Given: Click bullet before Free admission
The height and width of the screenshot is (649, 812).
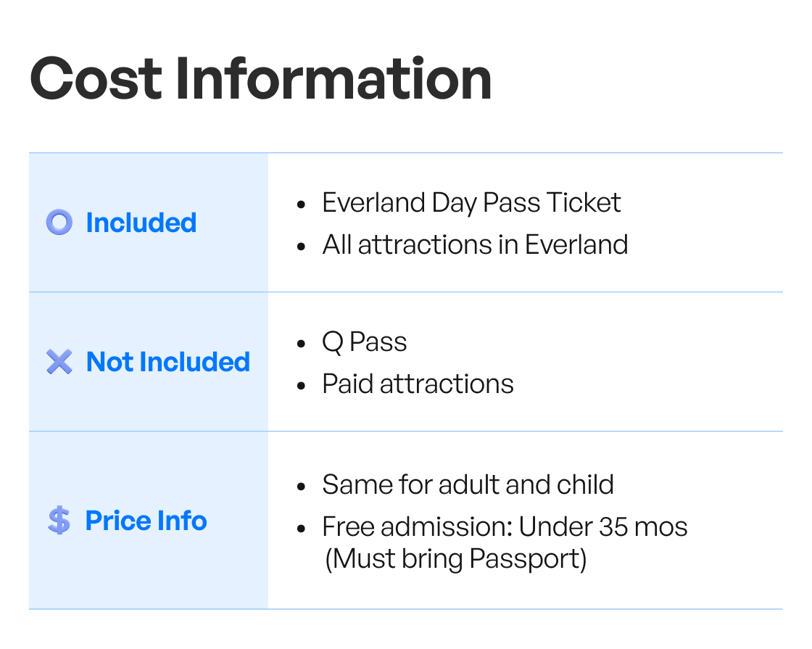Looking at the screenshot, I should [x=302, y=529].
